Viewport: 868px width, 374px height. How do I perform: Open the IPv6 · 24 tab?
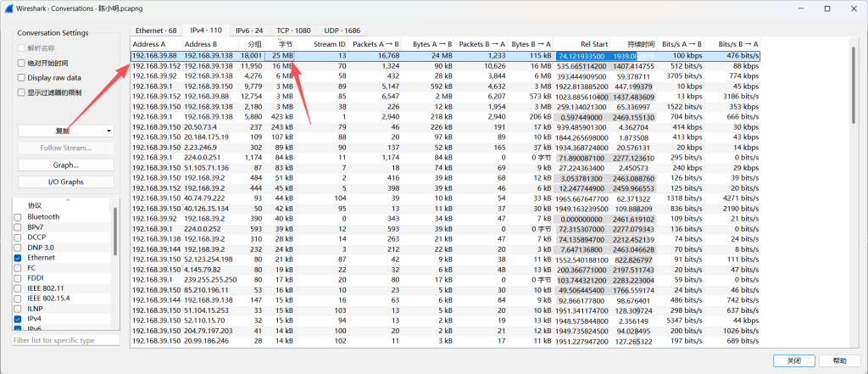pyautogui.click(x=249, y=31)
